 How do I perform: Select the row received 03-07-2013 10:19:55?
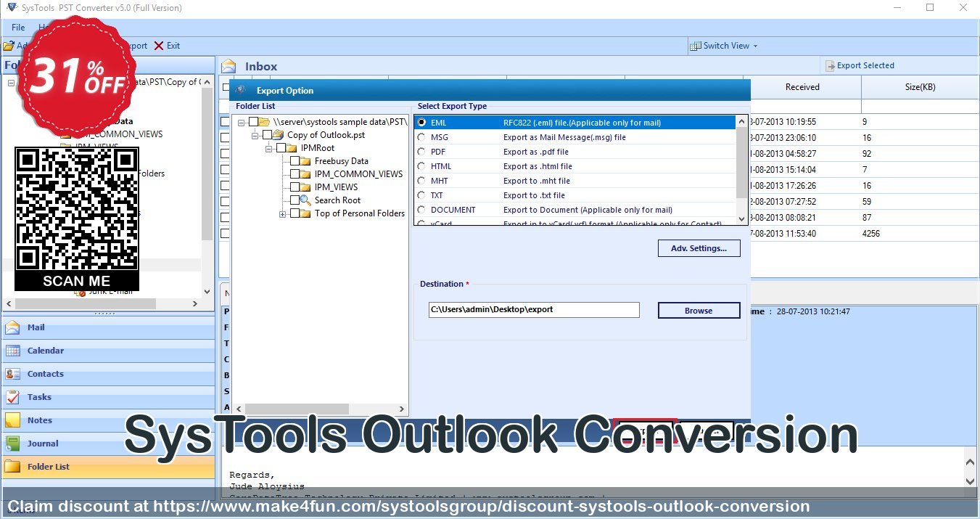click(863, 122)
